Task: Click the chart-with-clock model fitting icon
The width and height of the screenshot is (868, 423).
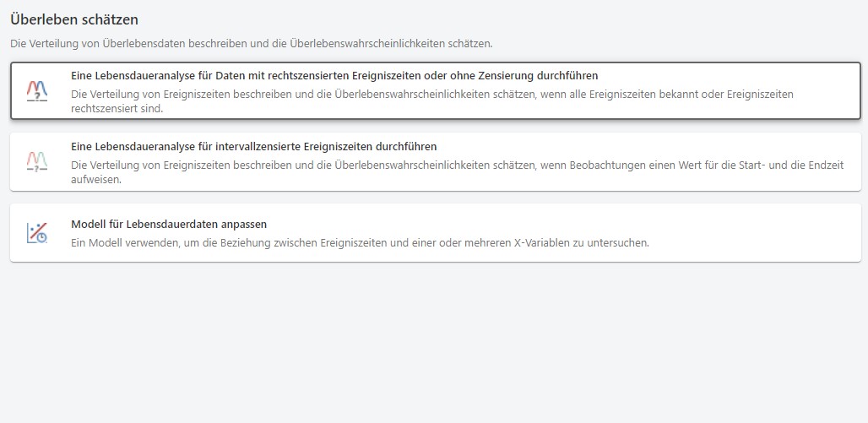Action: coord(37,232)
